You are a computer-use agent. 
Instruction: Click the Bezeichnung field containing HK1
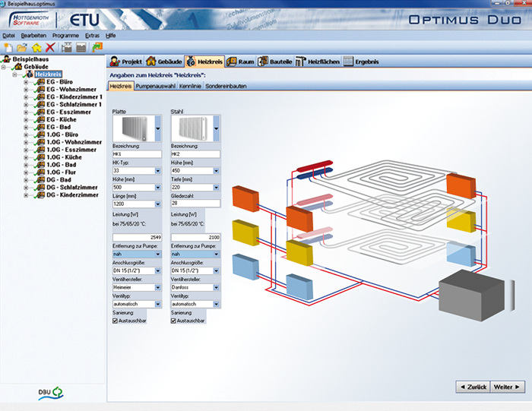[137, 154]
